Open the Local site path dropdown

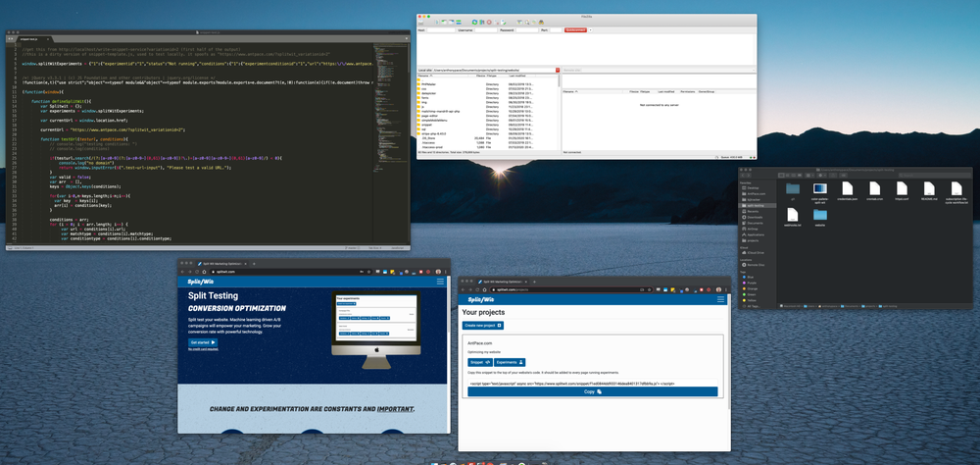coord(557,70)
